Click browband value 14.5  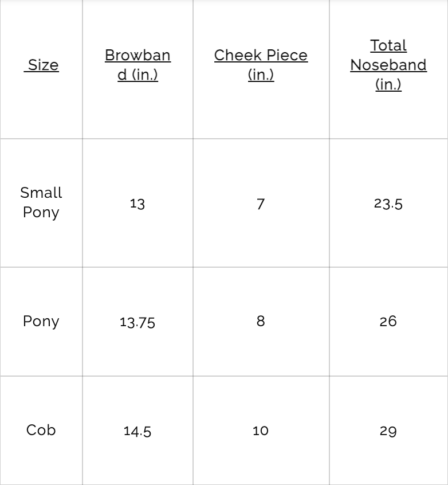137,431
